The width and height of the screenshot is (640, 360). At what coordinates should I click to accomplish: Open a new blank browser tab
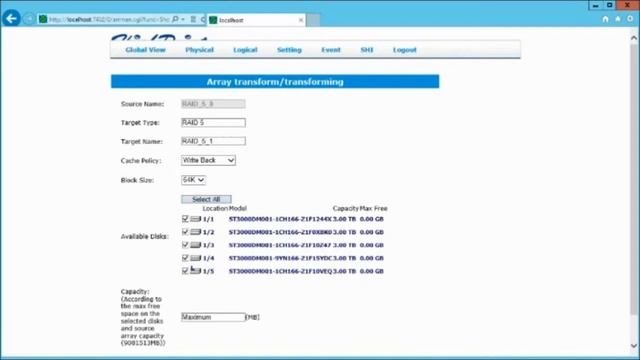click(313, 20)
